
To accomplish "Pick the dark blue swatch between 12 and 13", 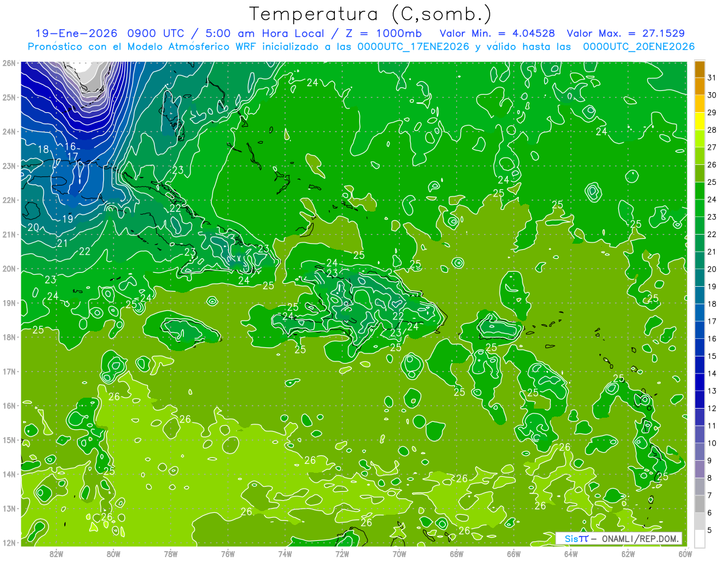I will [699, 400].
